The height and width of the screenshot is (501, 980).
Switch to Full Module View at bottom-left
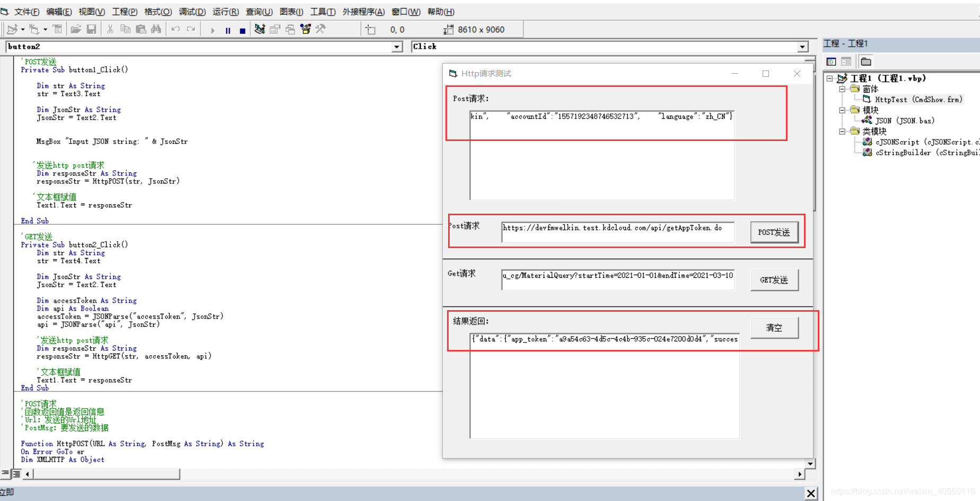click(x=16, y=473)
